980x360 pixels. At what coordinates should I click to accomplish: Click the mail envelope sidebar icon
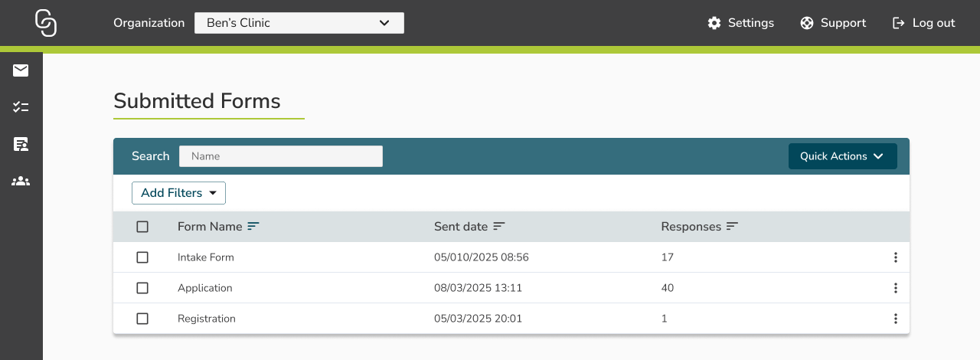[x=21, y=70]
